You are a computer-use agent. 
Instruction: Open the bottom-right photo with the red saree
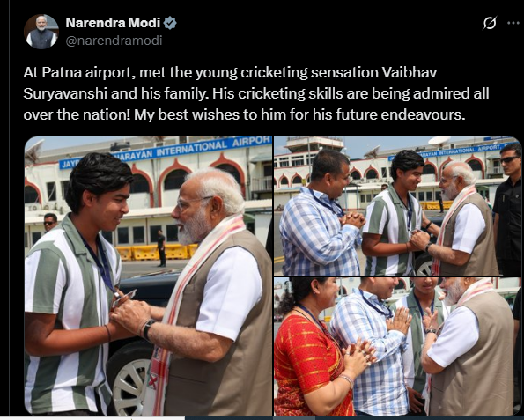397,346
